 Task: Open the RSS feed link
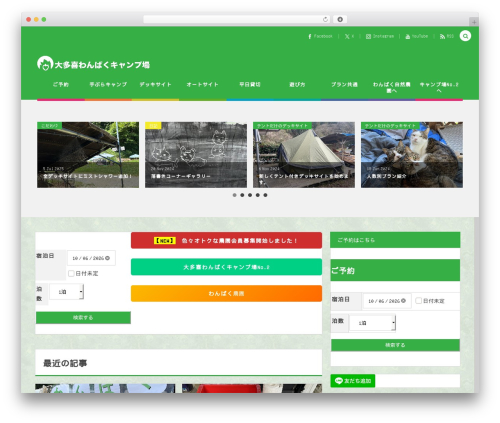(x=447, y=36)
